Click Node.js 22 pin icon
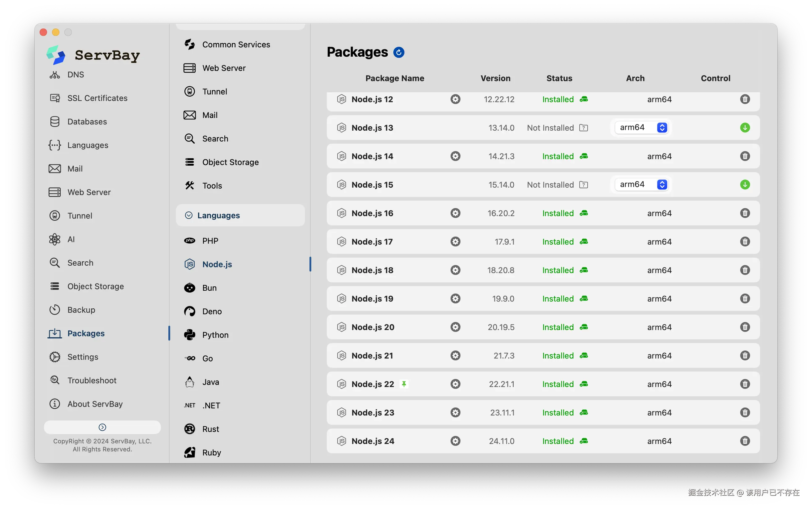 tap(404, 384)
